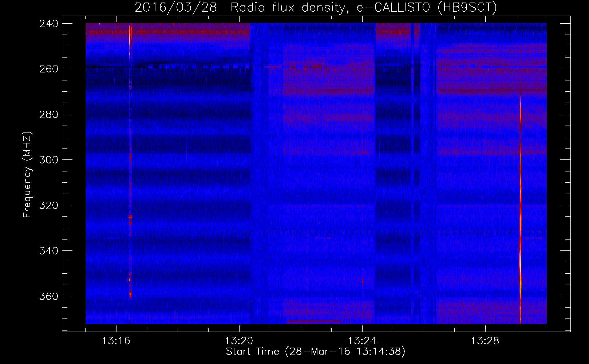This screenshot has height=364, width=589.
Task: Click the 260 frequency tick label
Action: tap(49, 69)
